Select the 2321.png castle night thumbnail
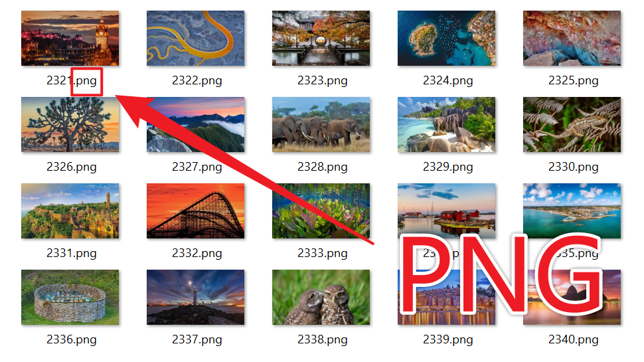 pyautogui.click(x=70, y=39)
